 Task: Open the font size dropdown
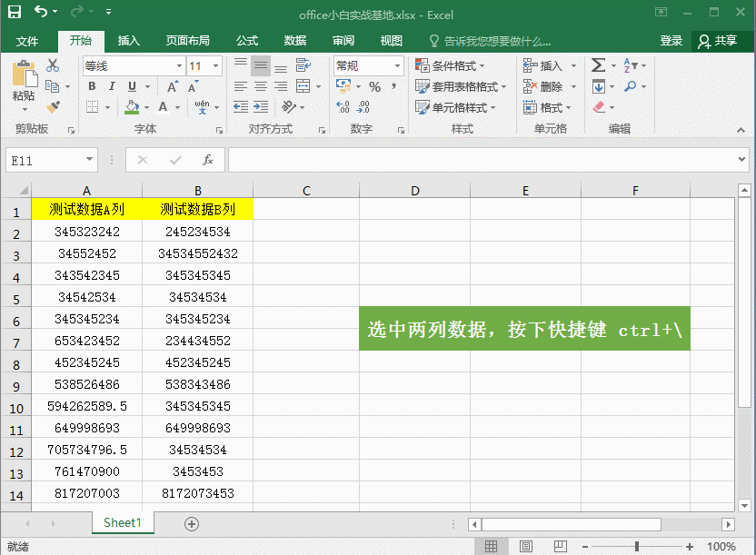[215, 66]
